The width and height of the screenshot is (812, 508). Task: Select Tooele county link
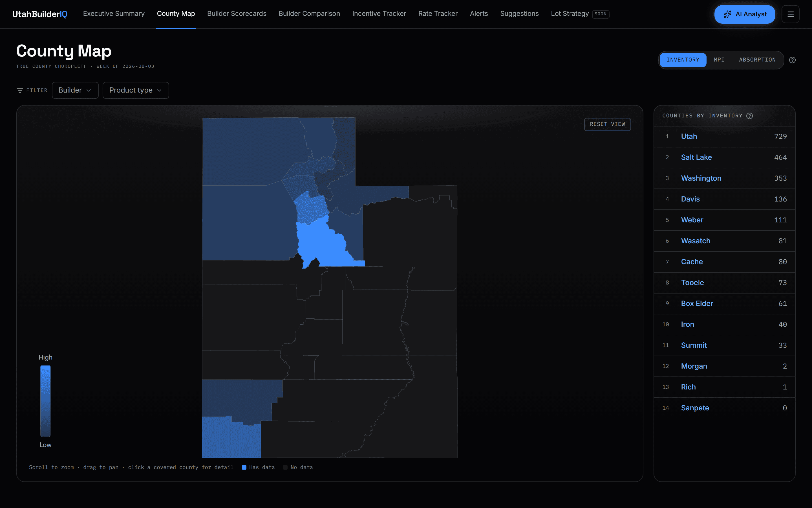692,283
